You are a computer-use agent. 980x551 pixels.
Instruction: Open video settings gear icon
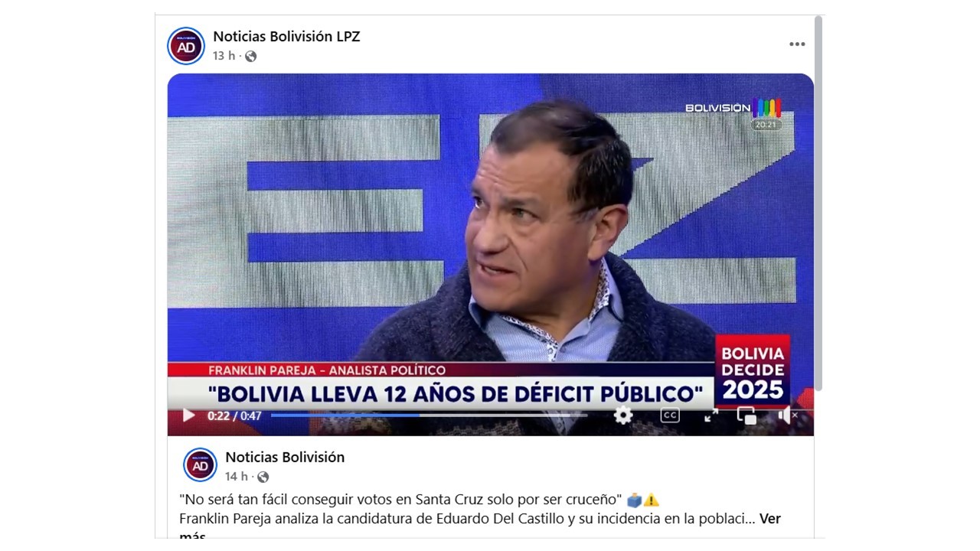point(623,415)
